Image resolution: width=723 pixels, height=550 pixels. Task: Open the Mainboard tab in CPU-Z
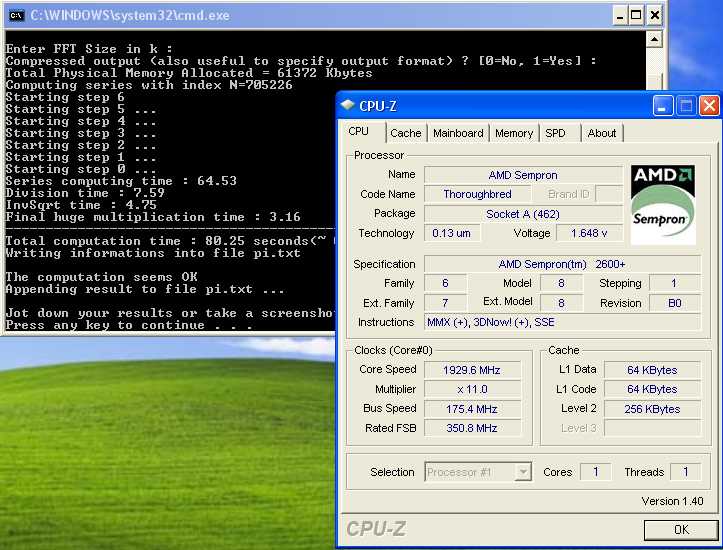[458, 133]
